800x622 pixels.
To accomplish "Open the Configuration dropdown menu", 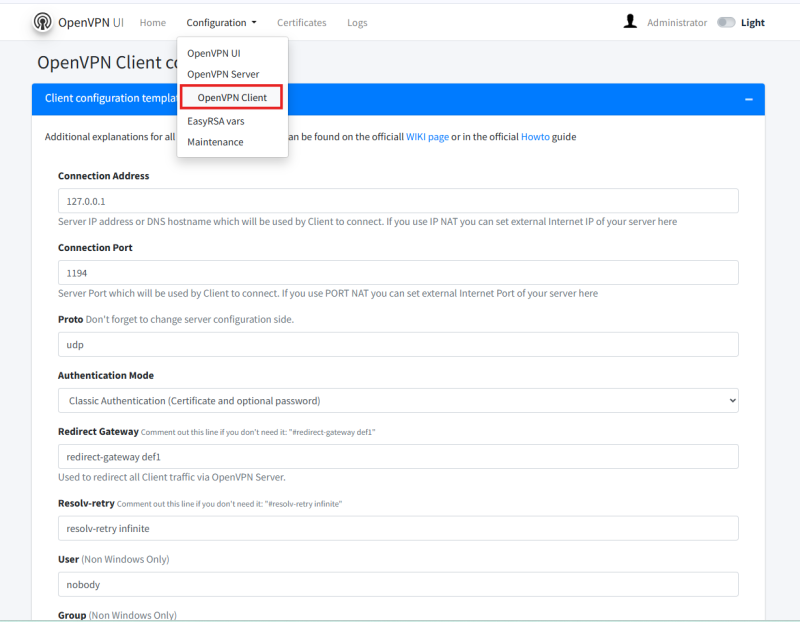I will tap(221, 22).
